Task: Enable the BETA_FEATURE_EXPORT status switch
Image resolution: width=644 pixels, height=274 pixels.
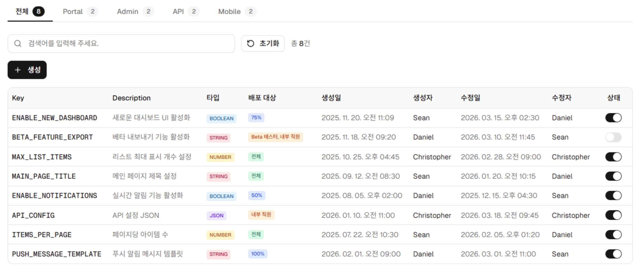Action: pos(613,137)
